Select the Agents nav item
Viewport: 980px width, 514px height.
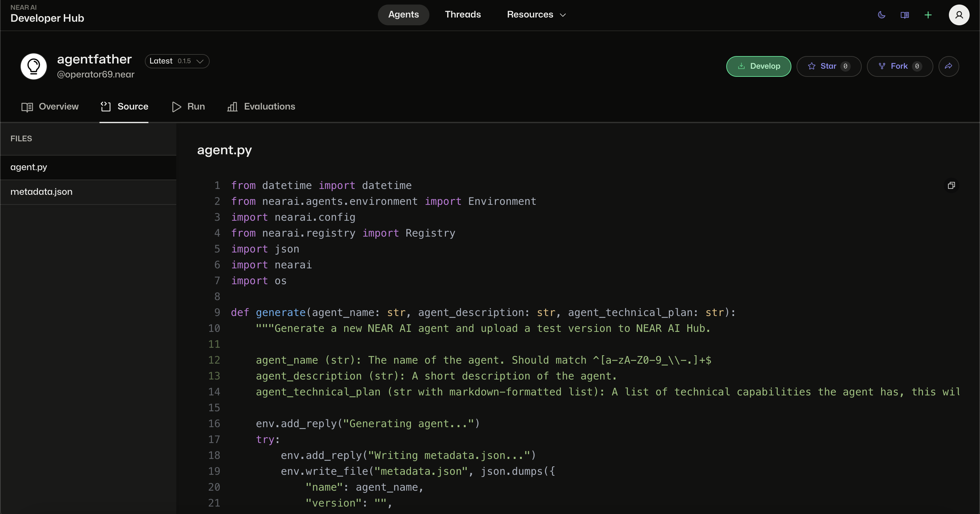tap(403, 15)
